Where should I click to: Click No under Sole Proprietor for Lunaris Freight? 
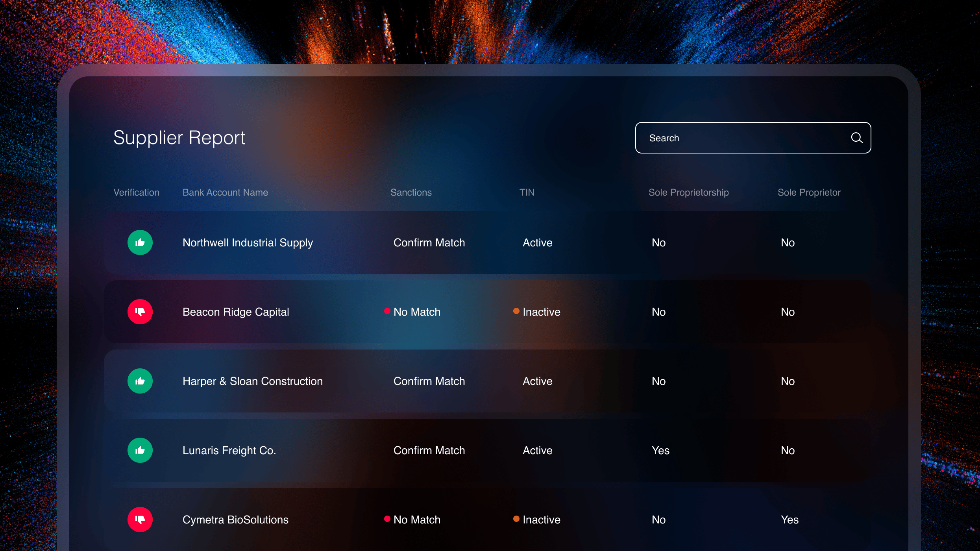click(788, 450)
